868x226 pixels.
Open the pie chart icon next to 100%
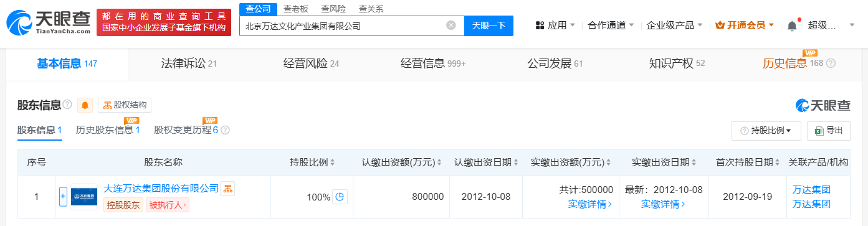340,197
